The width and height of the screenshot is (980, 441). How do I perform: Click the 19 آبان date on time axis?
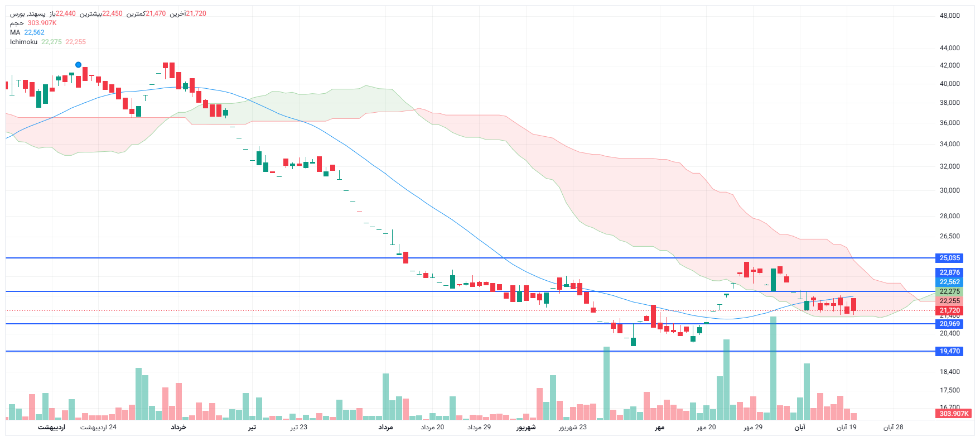pos(846,427)
